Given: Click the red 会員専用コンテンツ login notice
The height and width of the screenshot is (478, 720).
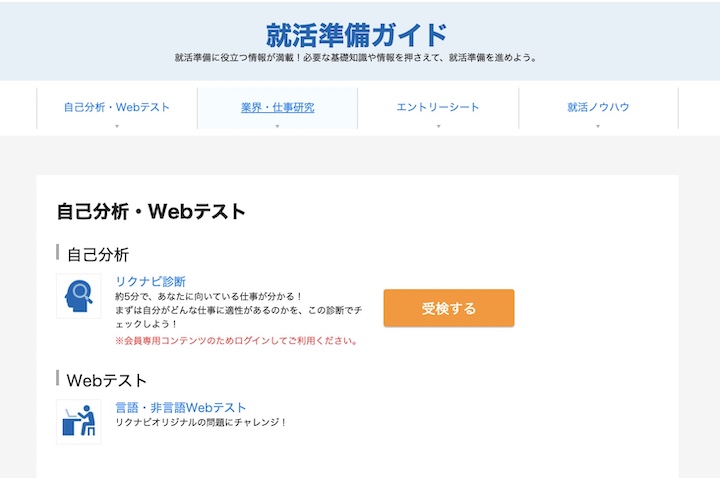Looking at the screenshot, I should pos(236,341).
